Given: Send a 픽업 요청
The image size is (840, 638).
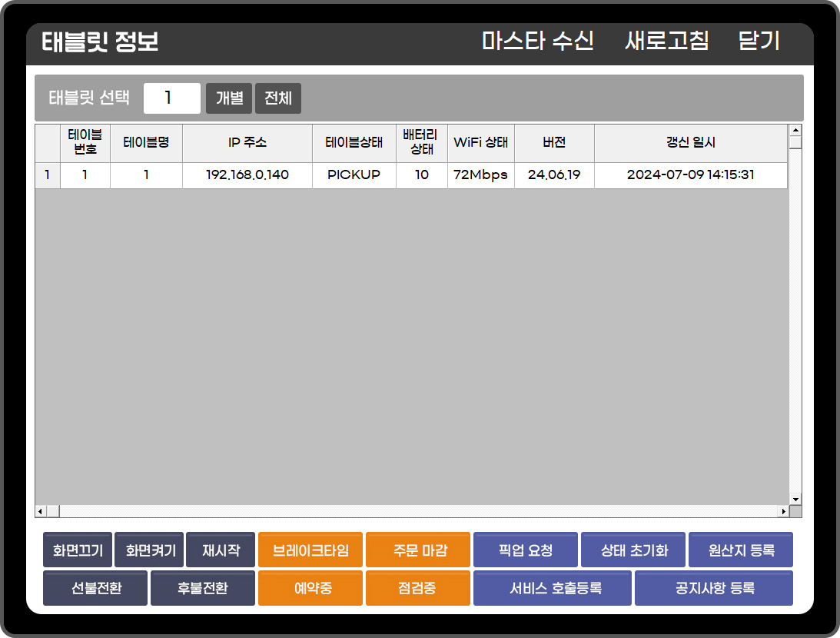Looking at the screenshot, I should [526, 550].
